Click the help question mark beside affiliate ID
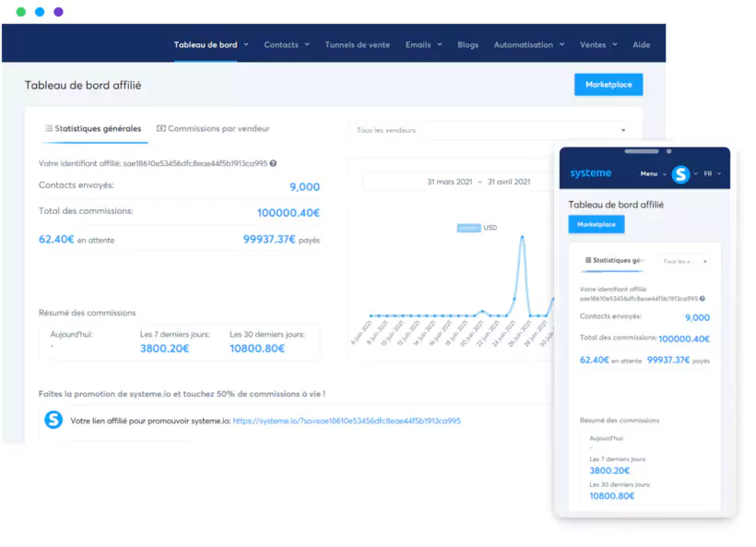This screenshot has width=756, height=547. point(274,163)
